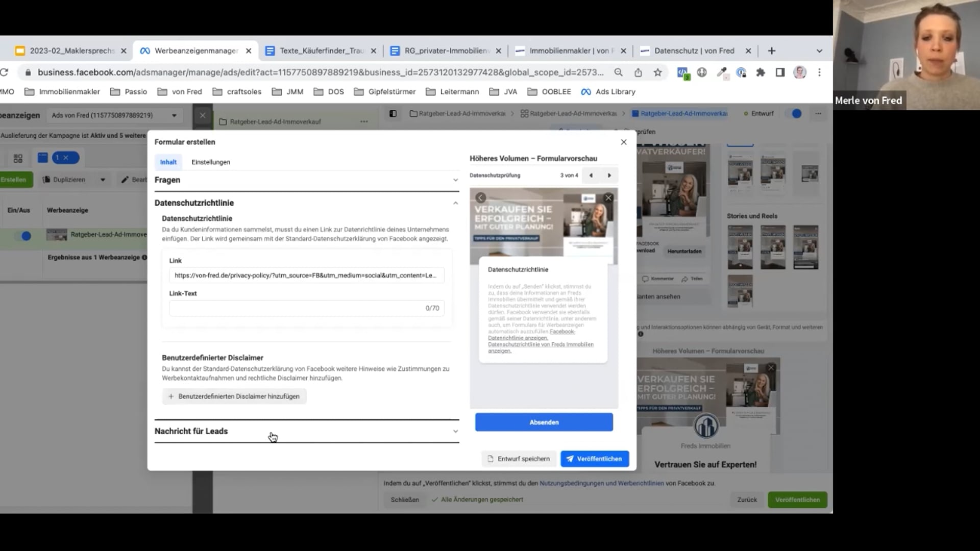Click the Absenden preview button
980x551 pixels.
(x=544, y=422)
